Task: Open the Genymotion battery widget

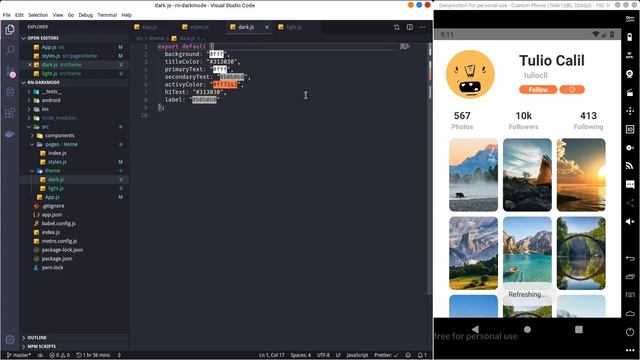Action: 630,37
